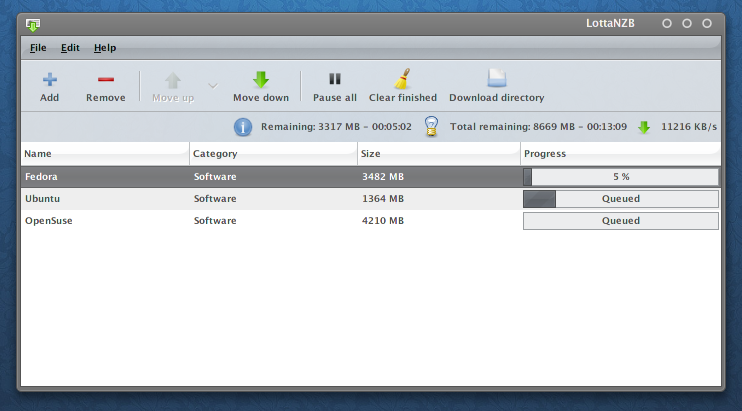Click the last window control circle
This screenshot has height=411, width=742.
[x=707, y=23]
